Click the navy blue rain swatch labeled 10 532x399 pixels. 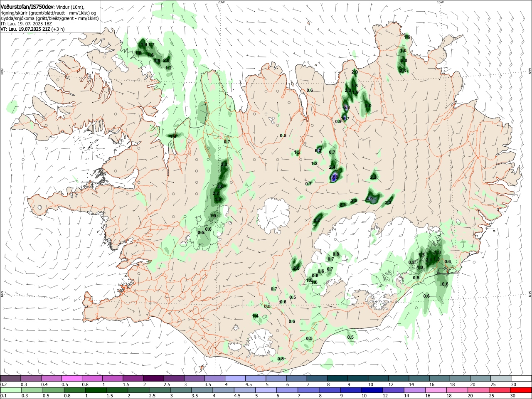[x=372, y=390]
